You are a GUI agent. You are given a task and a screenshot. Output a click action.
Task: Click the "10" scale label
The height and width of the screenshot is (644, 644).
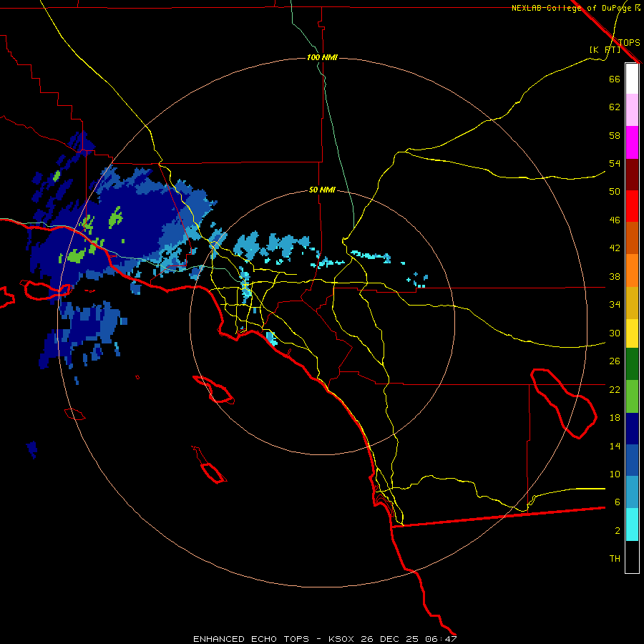pyautogui.click(x=615, y=474)
